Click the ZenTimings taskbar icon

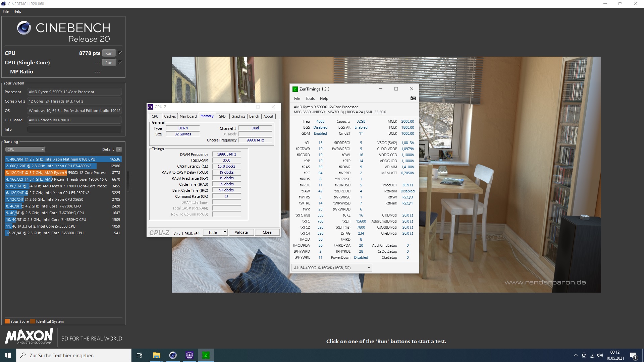(x=206, y=355)
